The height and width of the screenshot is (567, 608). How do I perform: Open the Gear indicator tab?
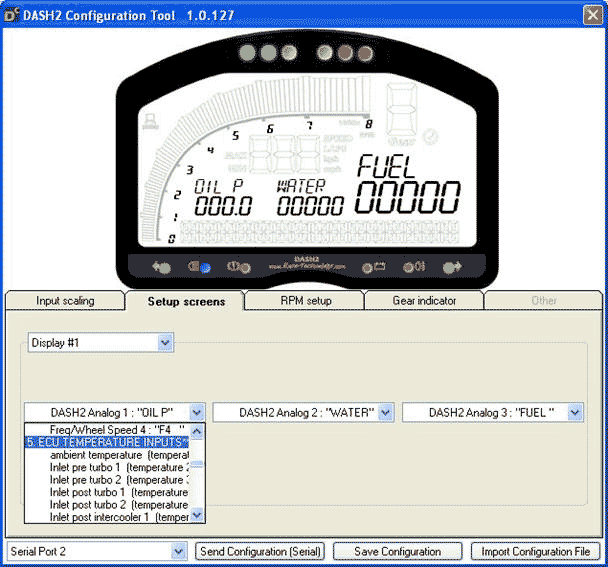point(423,300)
